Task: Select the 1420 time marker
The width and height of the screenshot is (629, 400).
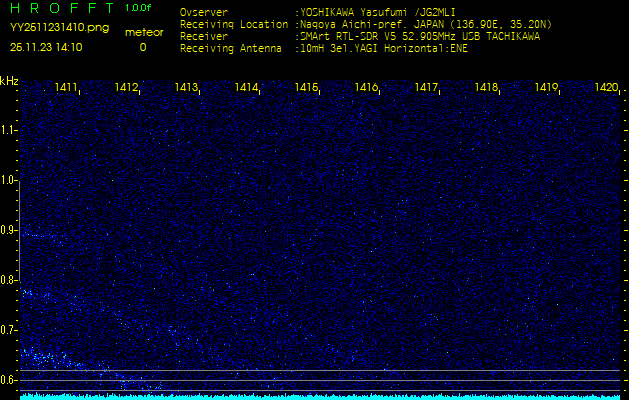Action: click(x=606, y=88)
